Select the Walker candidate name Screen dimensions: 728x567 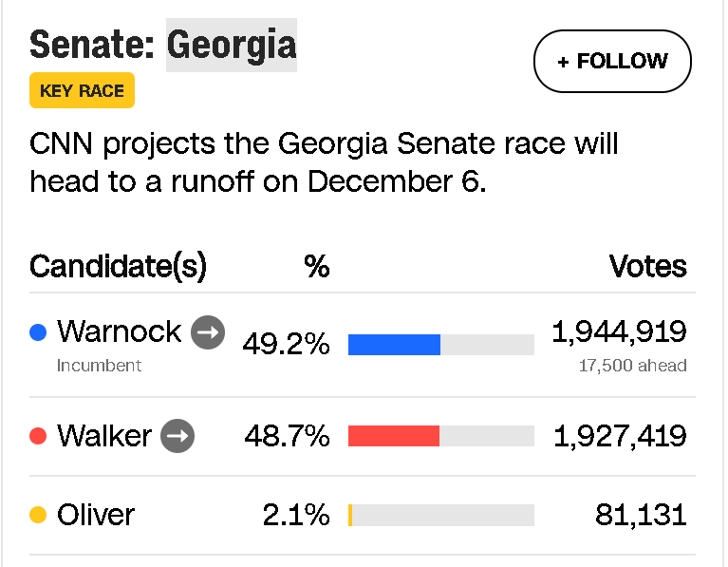point(104,436)
